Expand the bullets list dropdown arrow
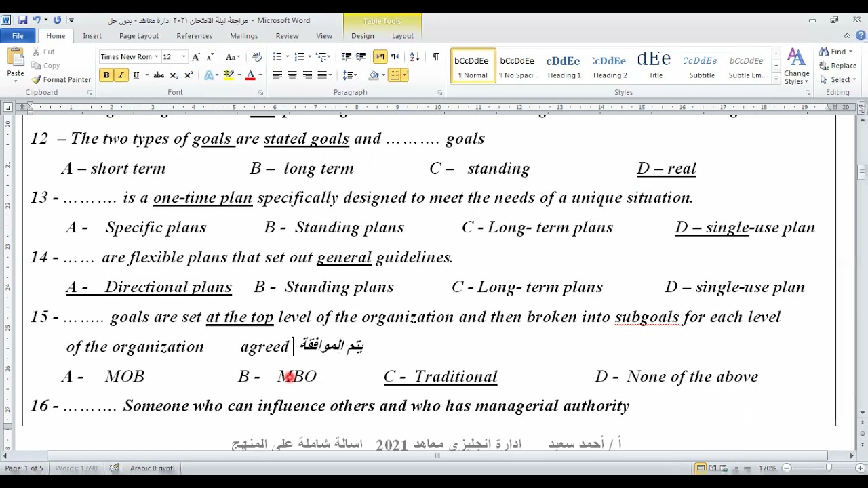This screenshot has height=488, width=868. pyautogui.click(x=288, y=57)
